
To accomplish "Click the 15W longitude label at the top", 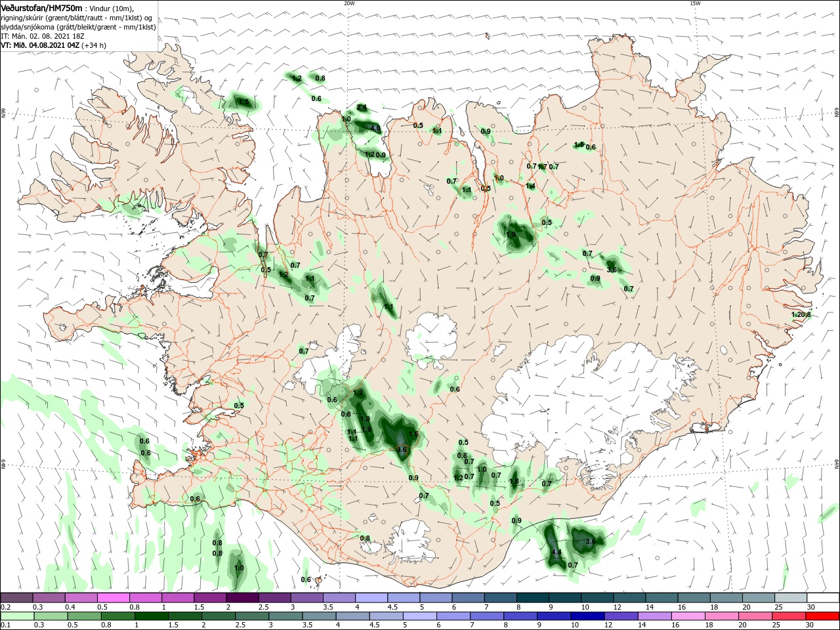I will (695, 3).
